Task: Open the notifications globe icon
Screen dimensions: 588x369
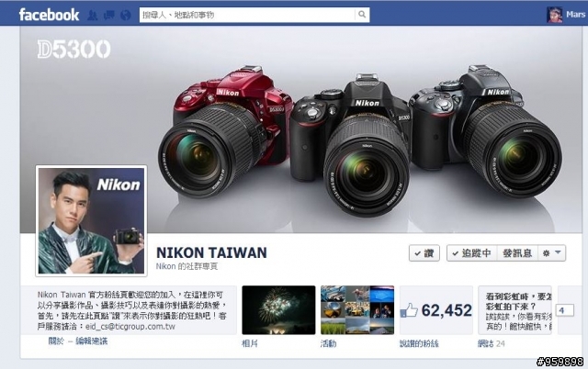Action: coord(126,15)
